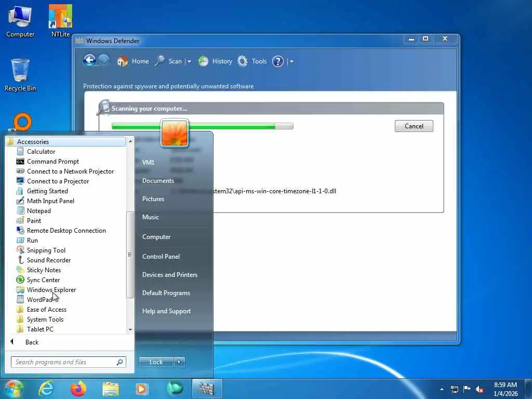
Task: Launch Snipping Tool
Action: tap(46, 250)
